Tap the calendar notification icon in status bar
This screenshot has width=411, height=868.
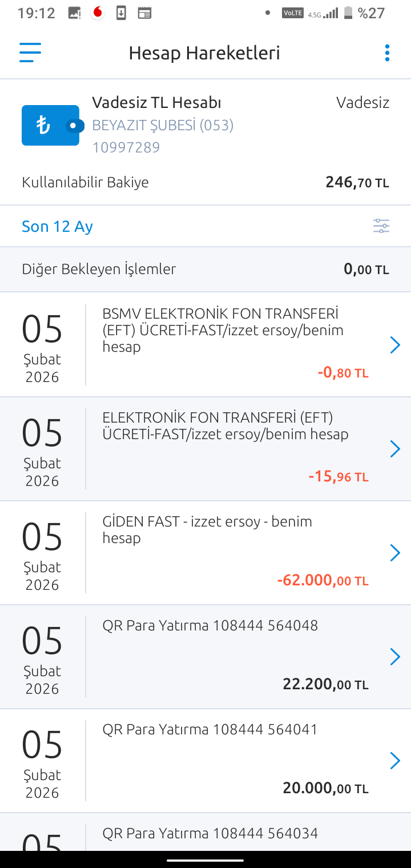pos(144,13)
